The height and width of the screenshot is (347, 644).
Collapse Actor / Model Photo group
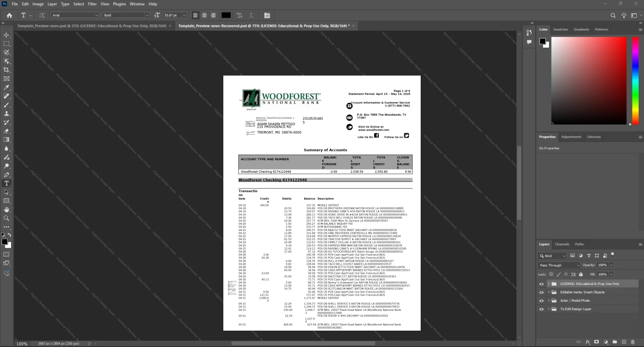tap(549, 300)
